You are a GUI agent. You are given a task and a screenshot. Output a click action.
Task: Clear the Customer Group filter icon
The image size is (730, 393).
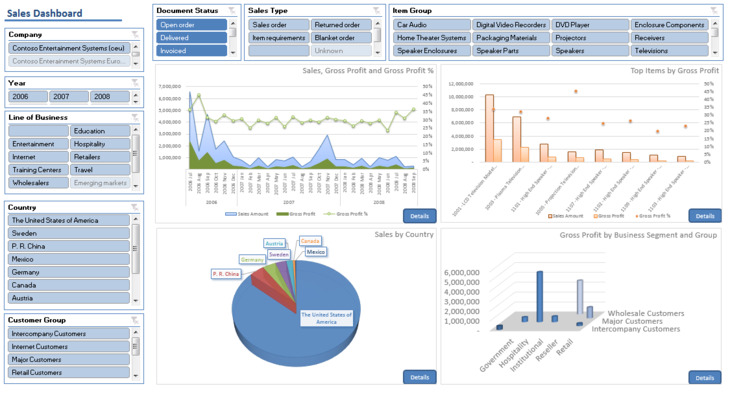click(x=135, y=320)
